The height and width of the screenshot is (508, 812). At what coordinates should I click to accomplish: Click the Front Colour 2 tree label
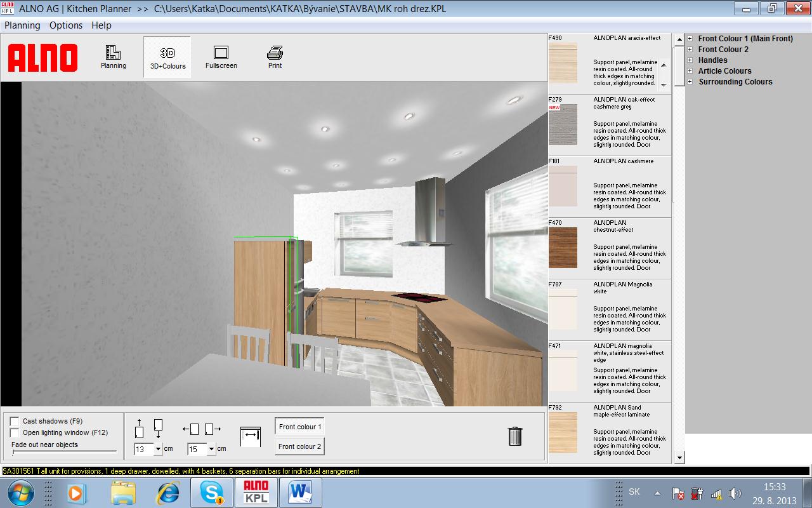pyautogui.click(x=723, y=50)
